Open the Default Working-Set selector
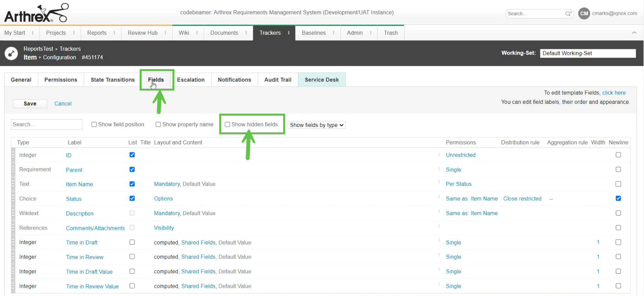 point(587,53)
